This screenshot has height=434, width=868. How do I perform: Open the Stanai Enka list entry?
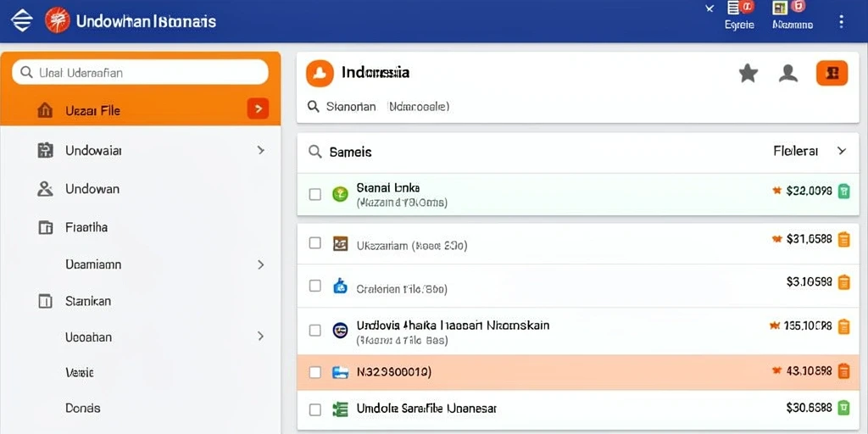(x=577, y=194)
